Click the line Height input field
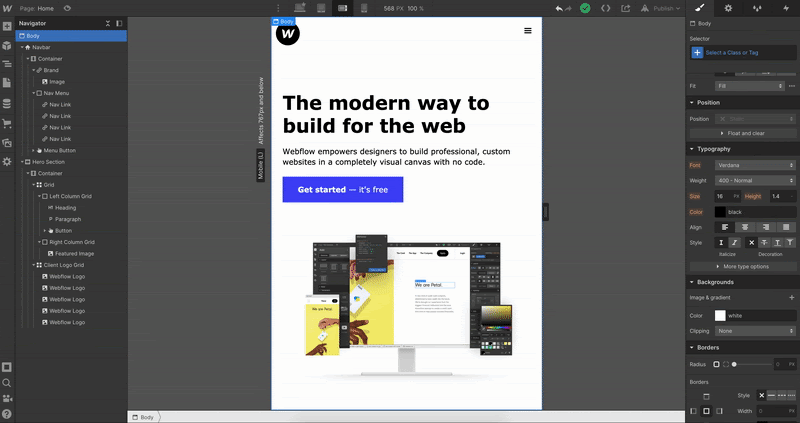 click(x=783, y=196)
